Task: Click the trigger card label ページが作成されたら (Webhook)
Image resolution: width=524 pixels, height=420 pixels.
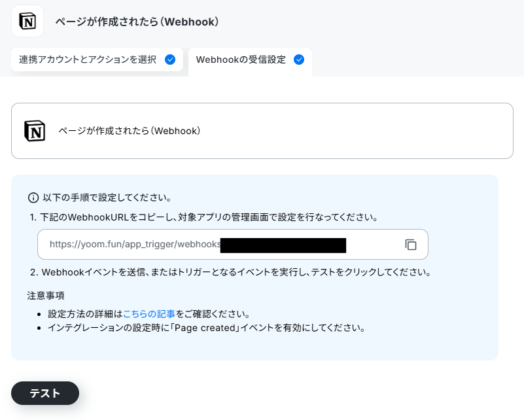Action: 130,131
